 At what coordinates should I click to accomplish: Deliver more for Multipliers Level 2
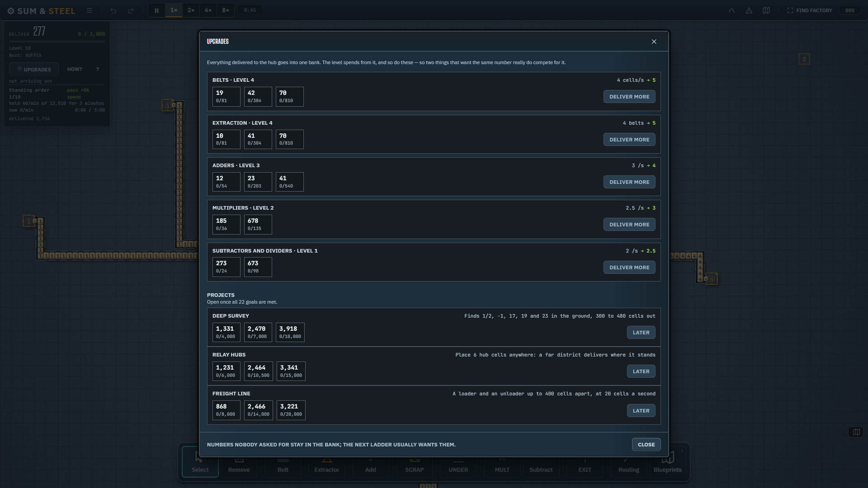click(x=629, y=225)
